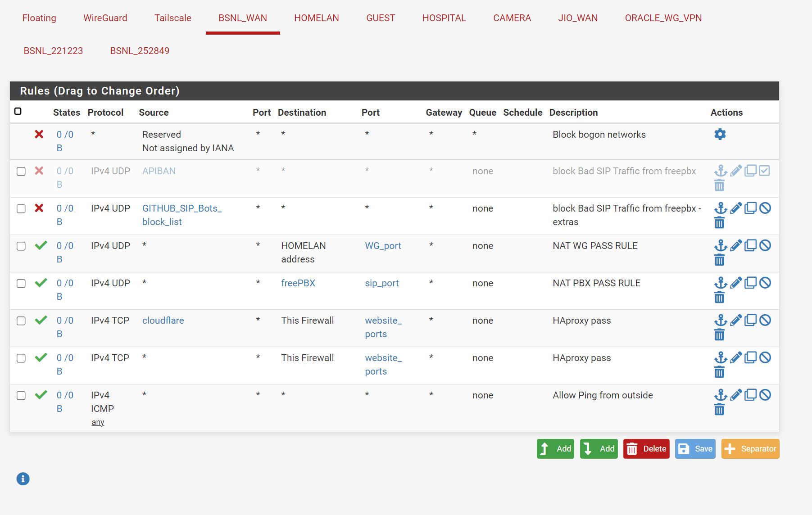Edit the NAT WG PASS RULE with the pencil icon
Screen dimensions: 812x515
735,245
